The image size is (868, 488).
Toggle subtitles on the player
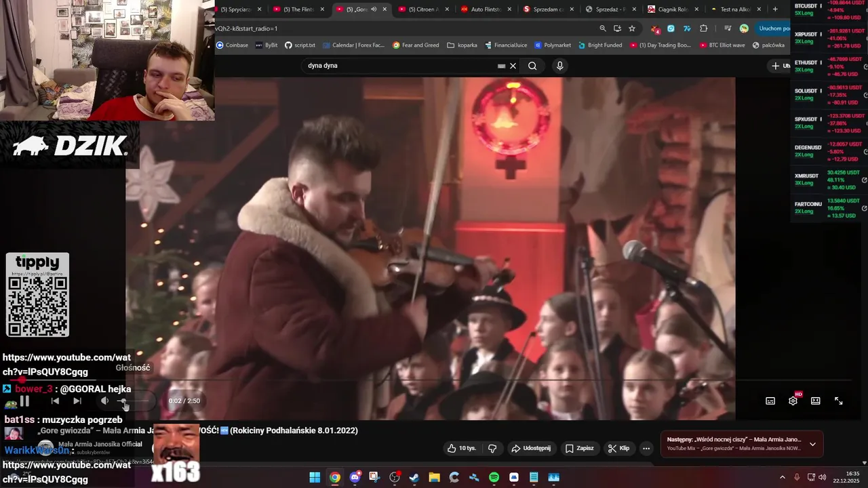[770, 401]
